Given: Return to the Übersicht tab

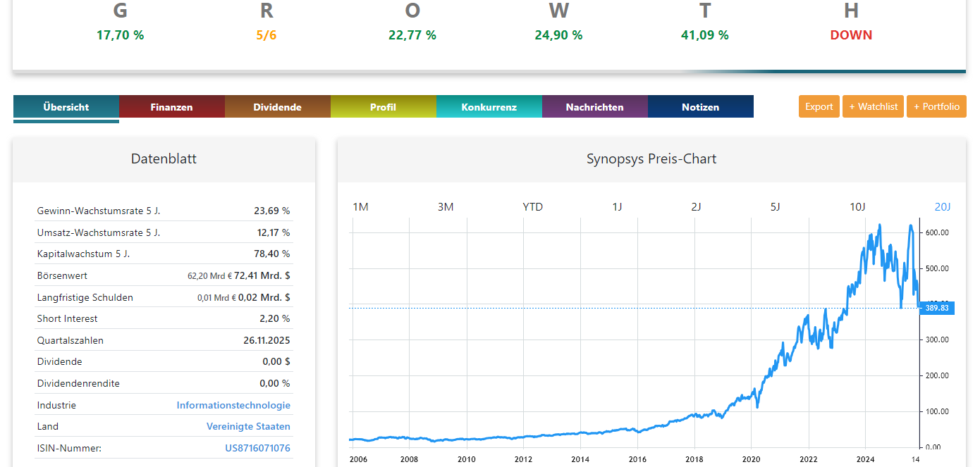Looking at the screenshot, I should pyautogui.click(x=66, y=107).
